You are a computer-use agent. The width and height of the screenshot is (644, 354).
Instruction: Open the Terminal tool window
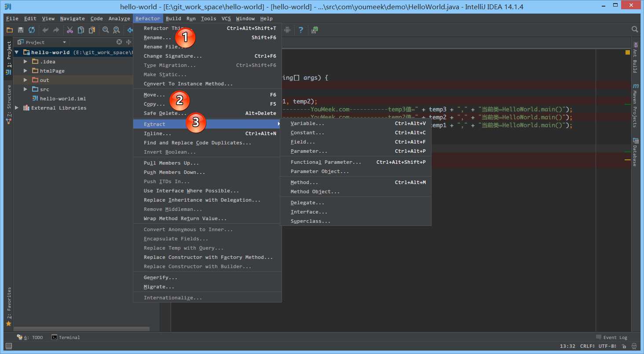coord(66,337)
